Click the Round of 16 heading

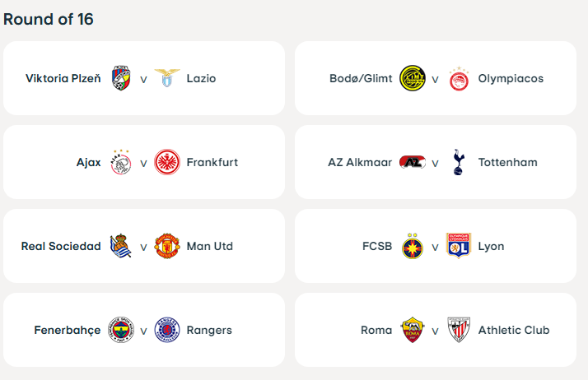click(x=49, y=19)
